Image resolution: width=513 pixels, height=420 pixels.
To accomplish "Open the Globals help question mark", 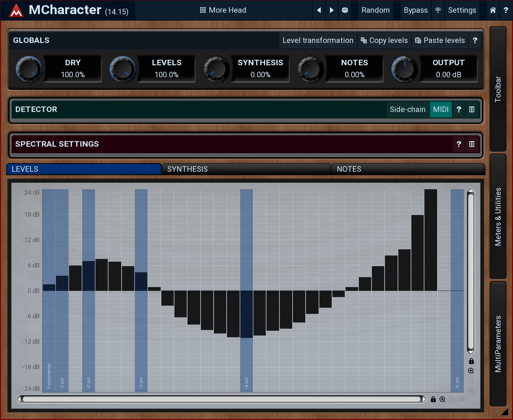I will 475,41.
